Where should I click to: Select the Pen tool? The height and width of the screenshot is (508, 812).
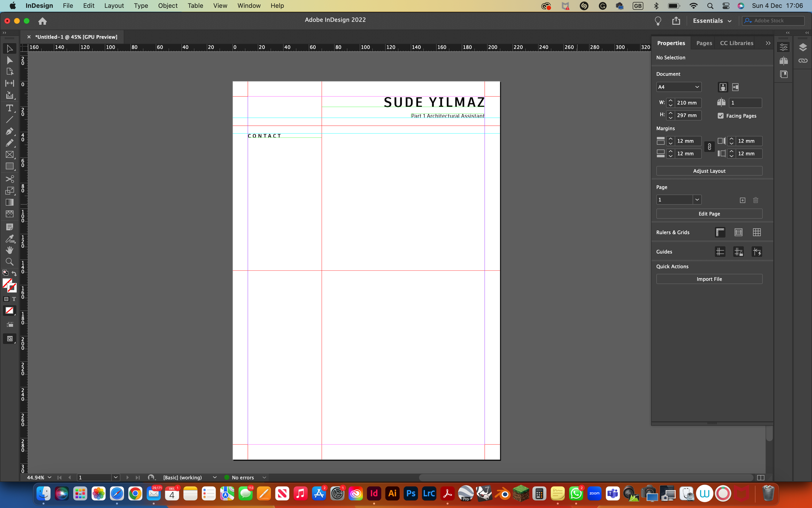click(x=9, y=131)
